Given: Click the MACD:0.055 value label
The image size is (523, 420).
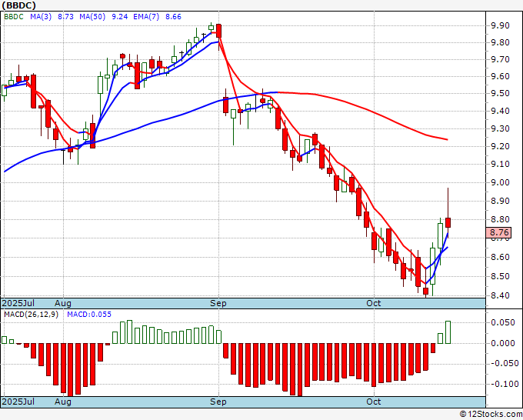Looking at the screenshot, I should click(89, 315).
